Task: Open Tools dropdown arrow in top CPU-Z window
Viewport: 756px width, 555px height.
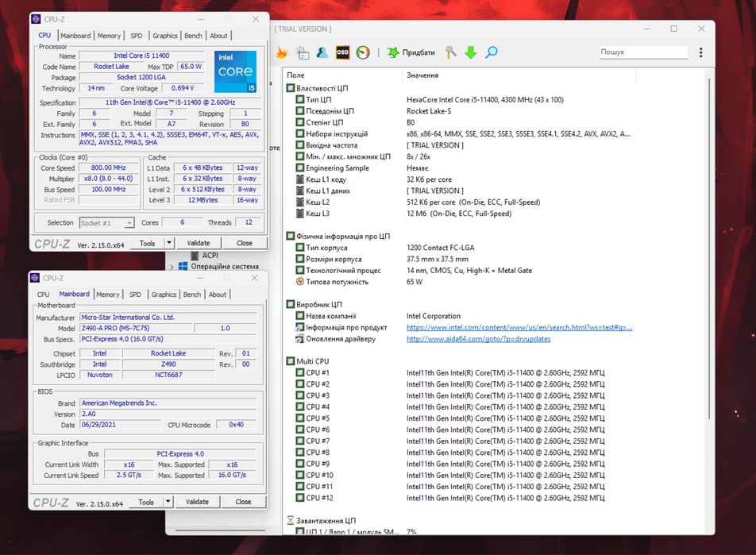Action: pos(169,243)
